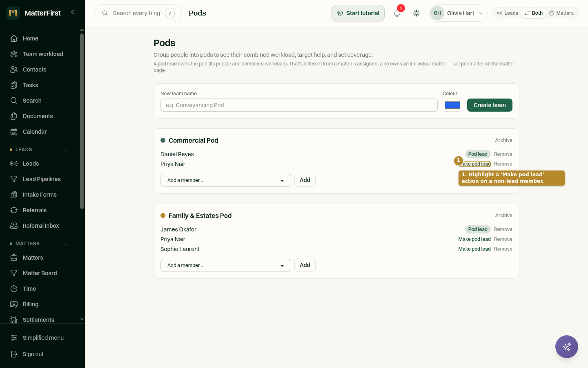Open Add a member dropdown in Commercial Pod
Screen dimensions: 588x368
[226, 180]
